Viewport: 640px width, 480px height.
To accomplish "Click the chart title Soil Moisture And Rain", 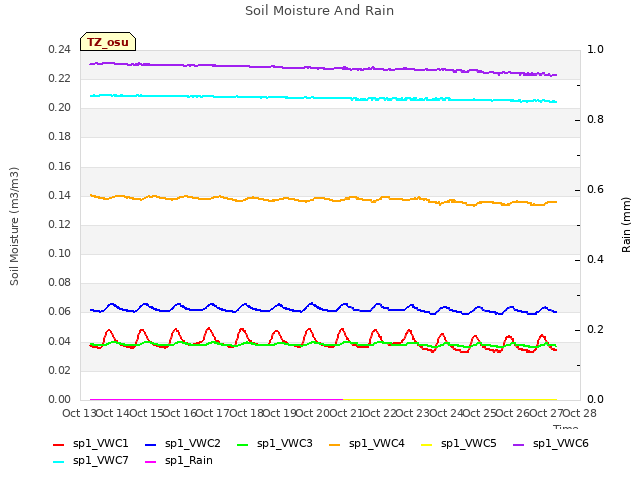I will click(320, 11).
